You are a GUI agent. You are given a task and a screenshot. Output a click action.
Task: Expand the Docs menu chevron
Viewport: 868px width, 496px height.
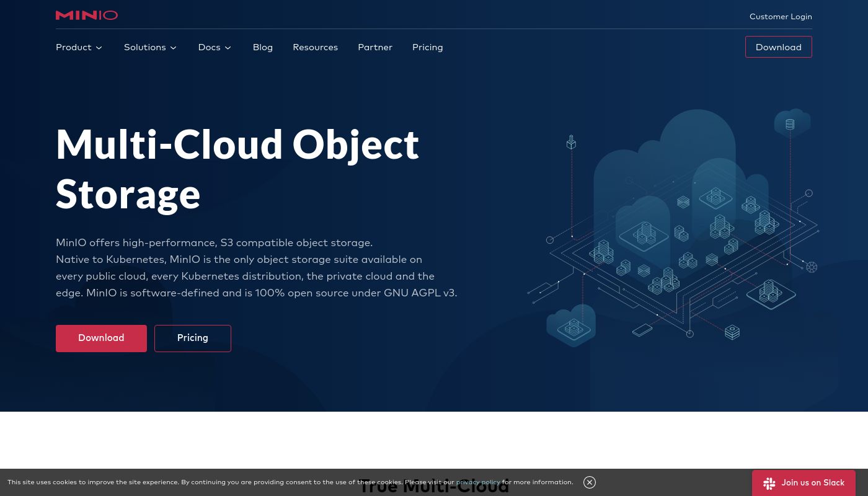click(x=228, y=48)
